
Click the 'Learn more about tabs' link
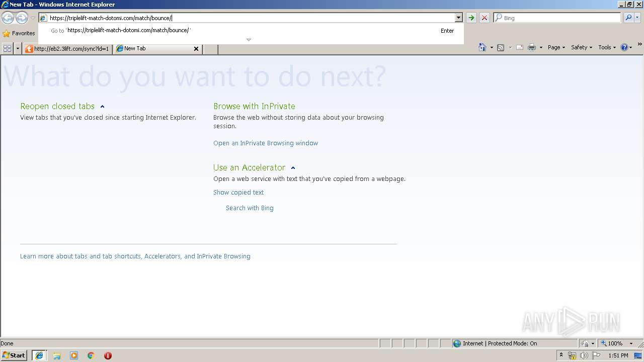[x=135, y=256]
